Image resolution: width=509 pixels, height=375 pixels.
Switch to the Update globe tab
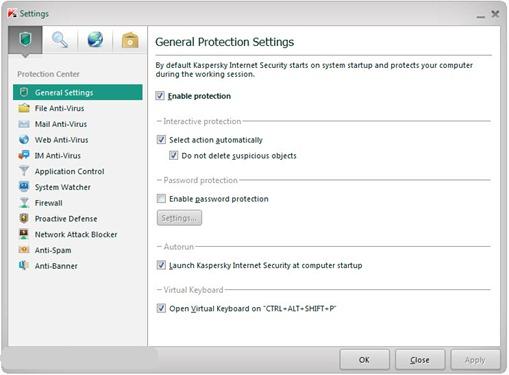click(95, 40)
